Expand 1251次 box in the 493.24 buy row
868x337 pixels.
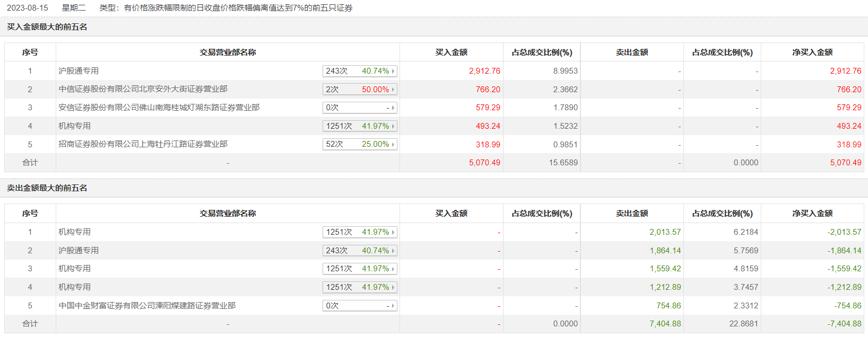click(x=359, y=126)
